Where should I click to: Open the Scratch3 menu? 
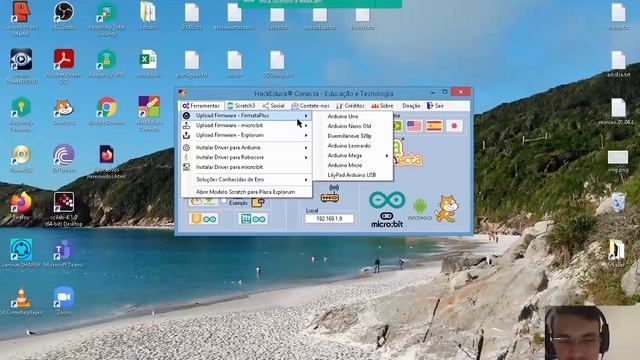pos(241,106)
